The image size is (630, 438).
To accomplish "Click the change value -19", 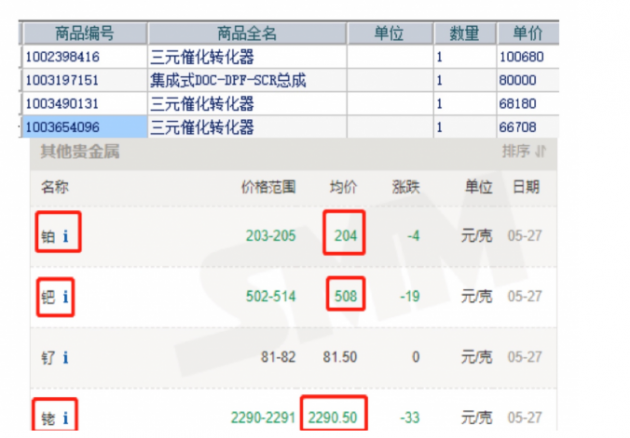I will (410, 296).
